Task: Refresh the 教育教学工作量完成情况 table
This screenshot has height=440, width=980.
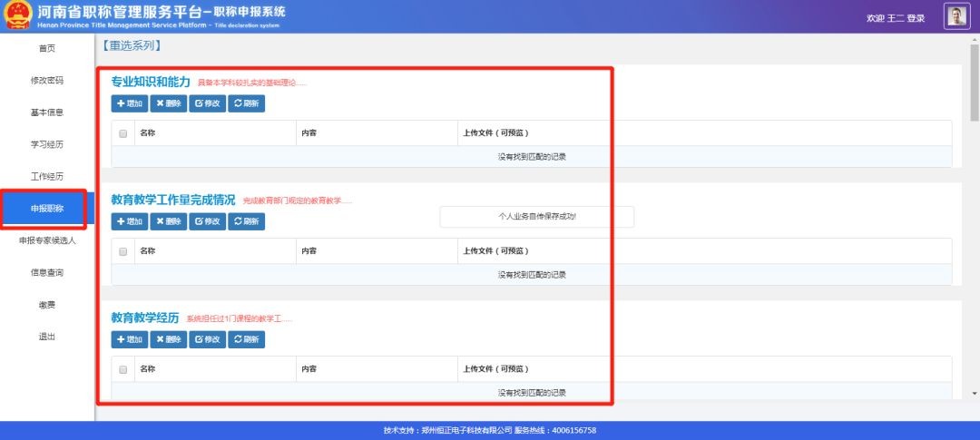Action: (x=246, y=221)
